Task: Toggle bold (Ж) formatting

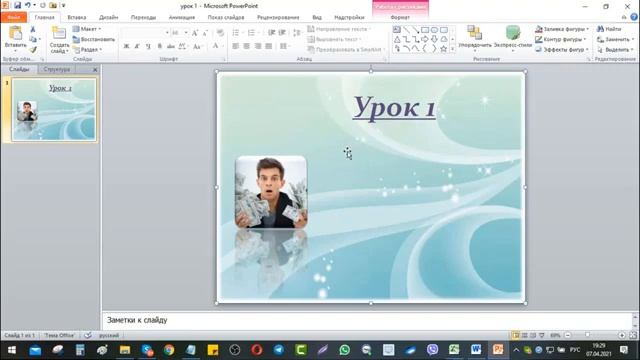Action: point(127,46)
